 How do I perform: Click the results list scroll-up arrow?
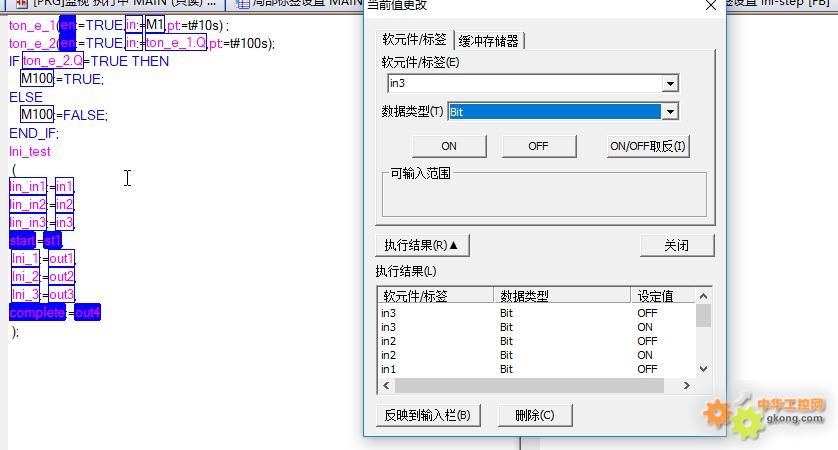[x=703, y=296]
